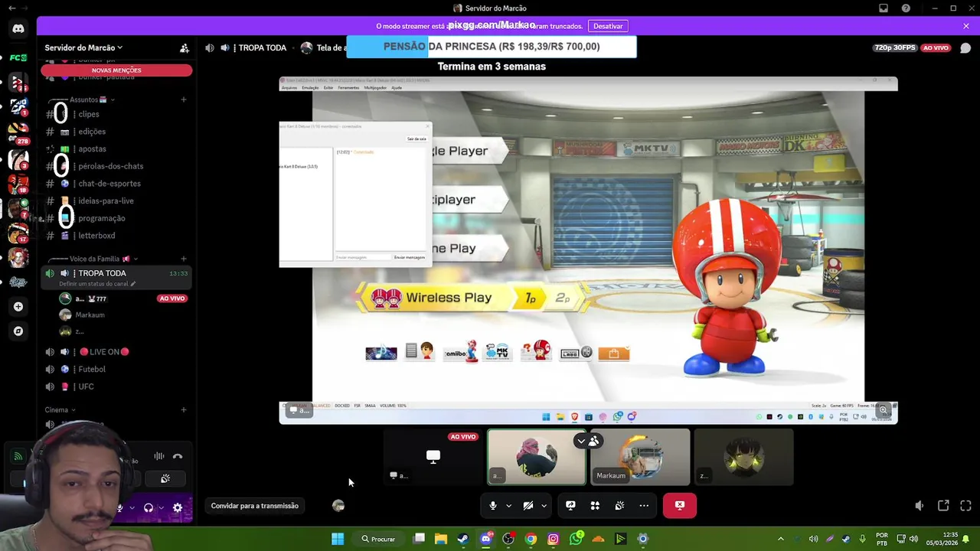Toggle headphone deafen in user panel

(x=149, y=507)
